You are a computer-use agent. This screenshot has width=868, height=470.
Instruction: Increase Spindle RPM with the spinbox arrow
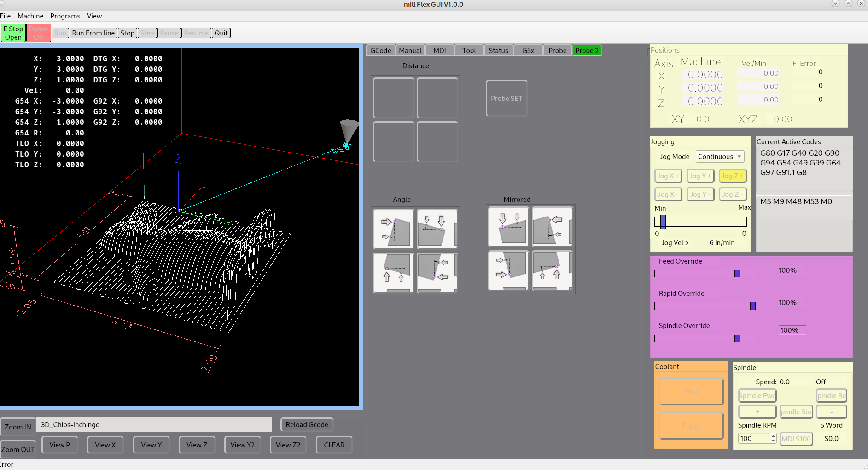(x=773, y=436)
